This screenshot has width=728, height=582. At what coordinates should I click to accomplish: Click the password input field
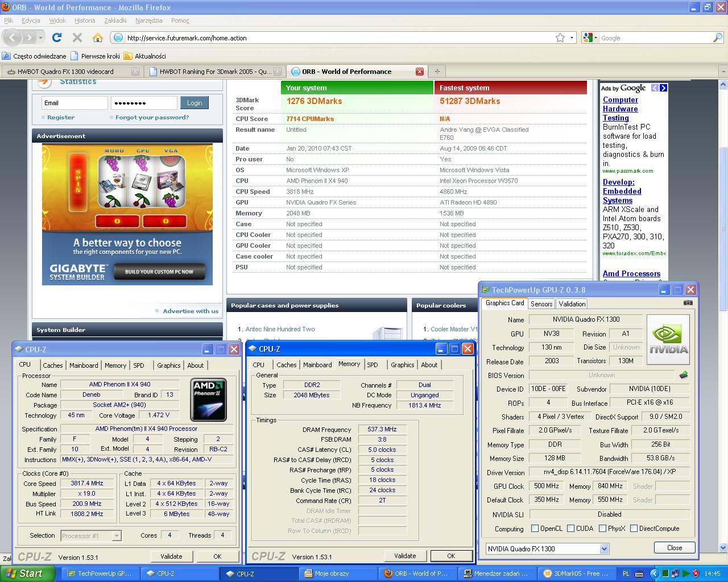pyautogui.click(x=144, y=103)
